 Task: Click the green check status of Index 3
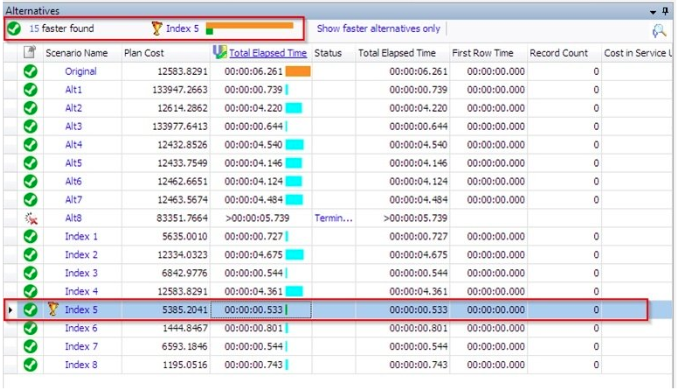(x=30, y=273)
